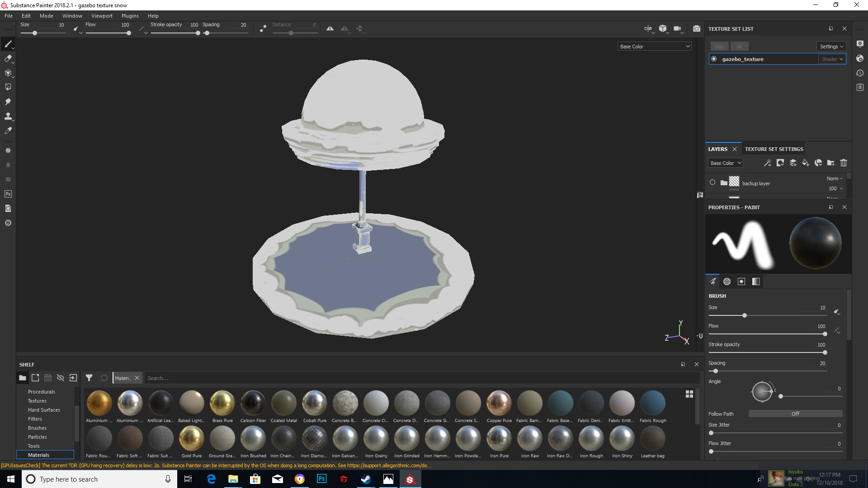The height and width of the screenshot is (488, 868).
Task: Open backup layer opacity 100 dropdown
Action: (x=835, y=188)
